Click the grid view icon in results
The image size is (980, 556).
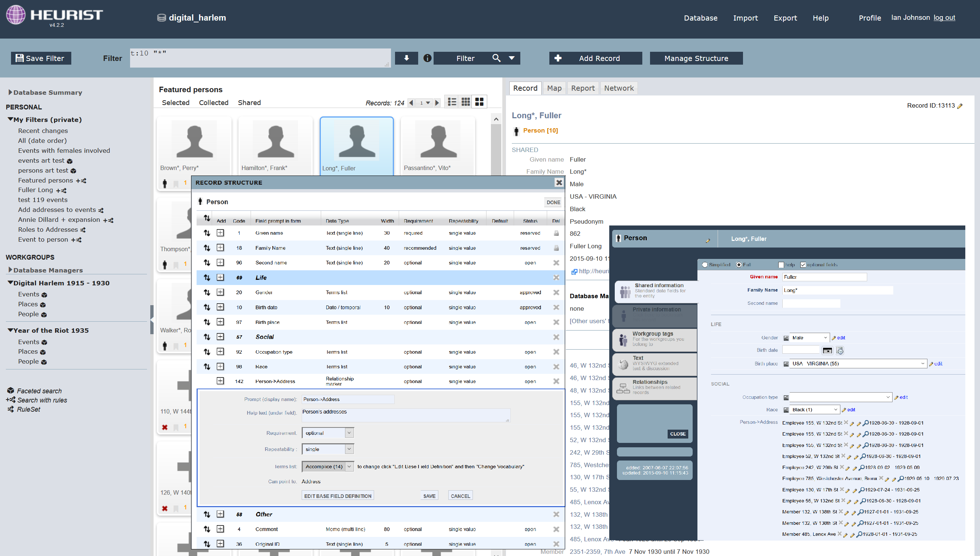pyautogui.click(x=466, y=102)
